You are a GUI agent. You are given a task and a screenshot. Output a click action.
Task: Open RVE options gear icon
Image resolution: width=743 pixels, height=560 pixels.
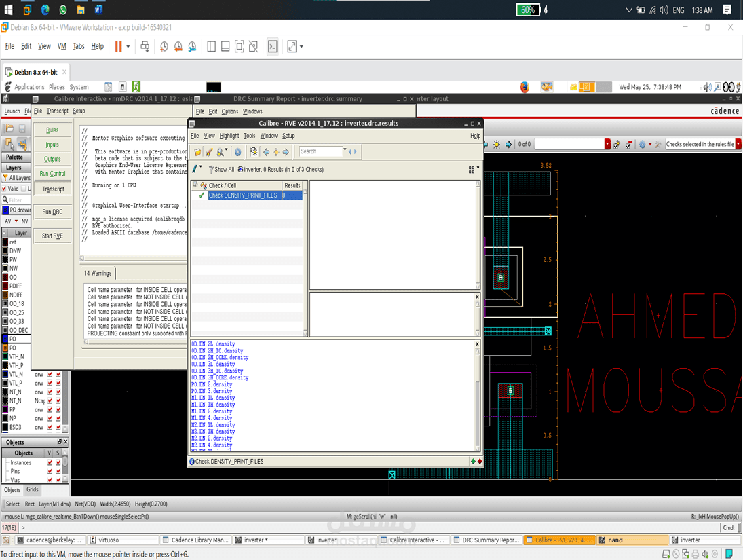click(238, 152)
